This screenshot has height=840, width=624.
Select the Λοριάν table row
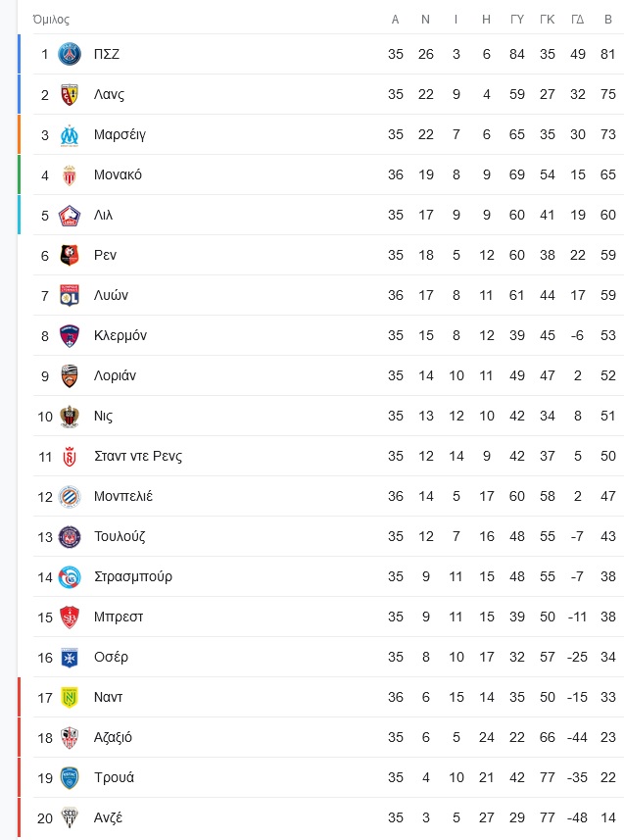(328, 376)
